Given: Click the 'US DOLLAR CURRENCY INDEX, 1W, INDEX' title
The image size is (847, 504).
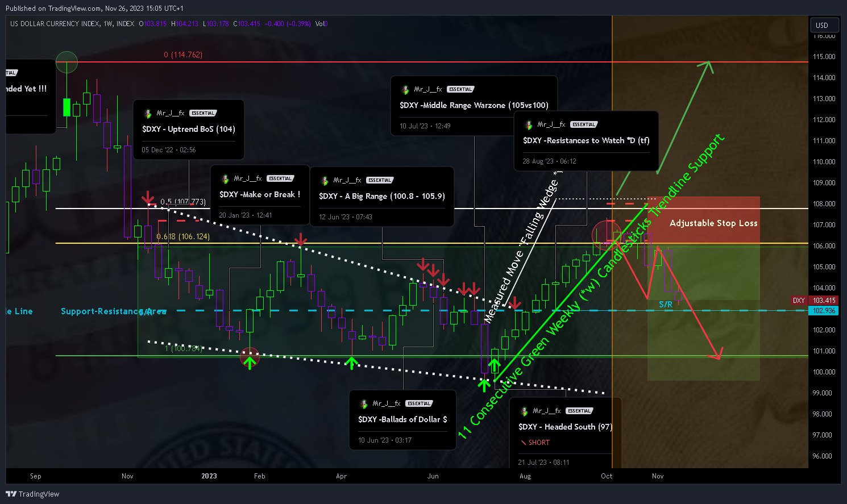Looking at the screenshot, I should [72, 24].
